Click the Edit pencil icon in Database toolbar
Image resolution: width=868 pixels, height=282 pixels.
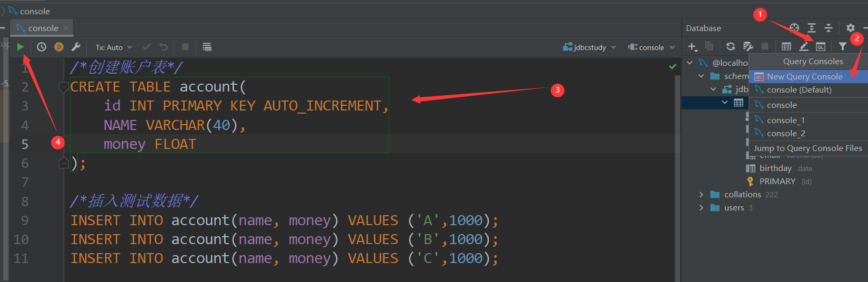point(804,46)
